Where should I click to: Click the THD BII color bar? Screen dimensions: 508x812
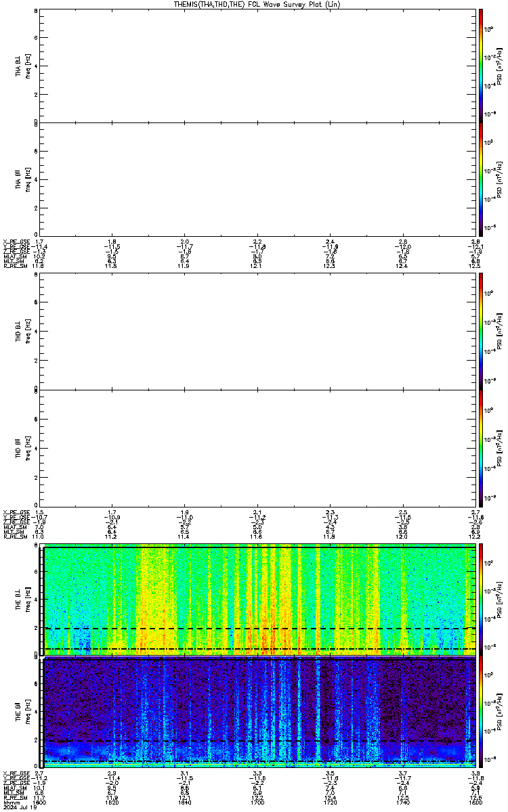point(481,447)
